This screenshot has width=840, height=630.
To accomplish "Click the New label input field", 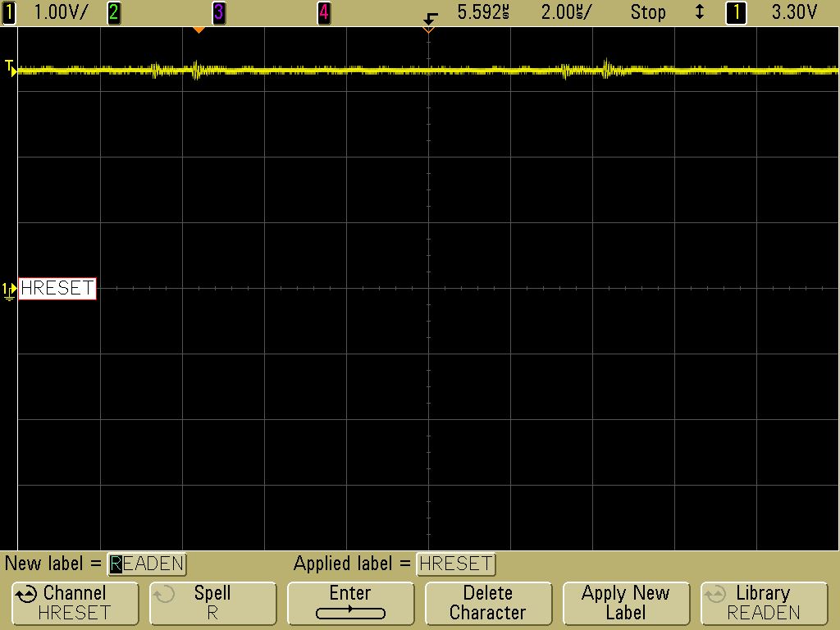I will (x=147, y=564).
